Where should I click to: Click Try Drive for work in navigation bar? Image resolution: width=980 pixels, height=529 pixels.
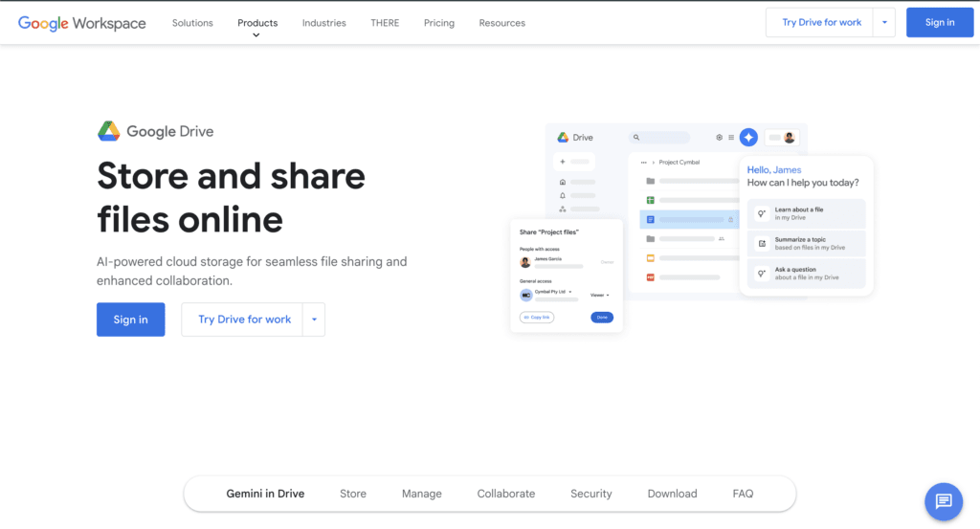click(x=819, y=23)
